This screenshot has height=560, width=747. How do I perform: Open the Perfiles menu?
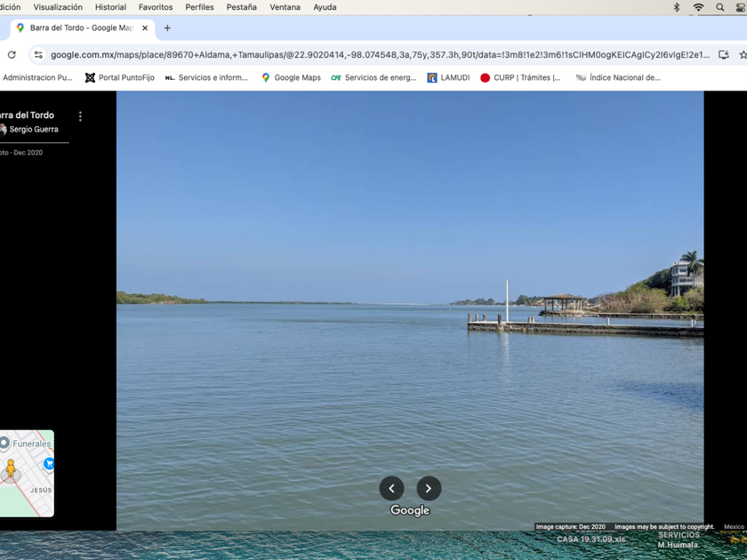(x=199, y=7)
